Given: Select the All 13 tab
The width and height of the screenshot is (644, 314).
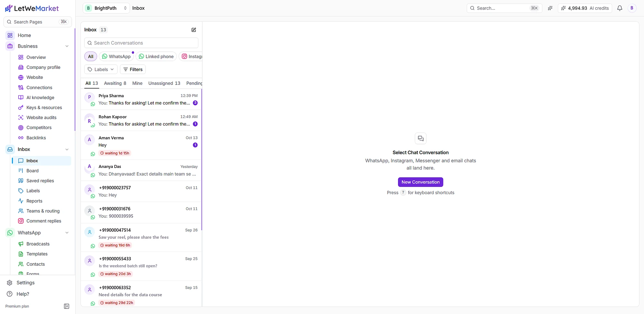Looking at the screenshot, I should pyautogui.click(x=91, y=83).
